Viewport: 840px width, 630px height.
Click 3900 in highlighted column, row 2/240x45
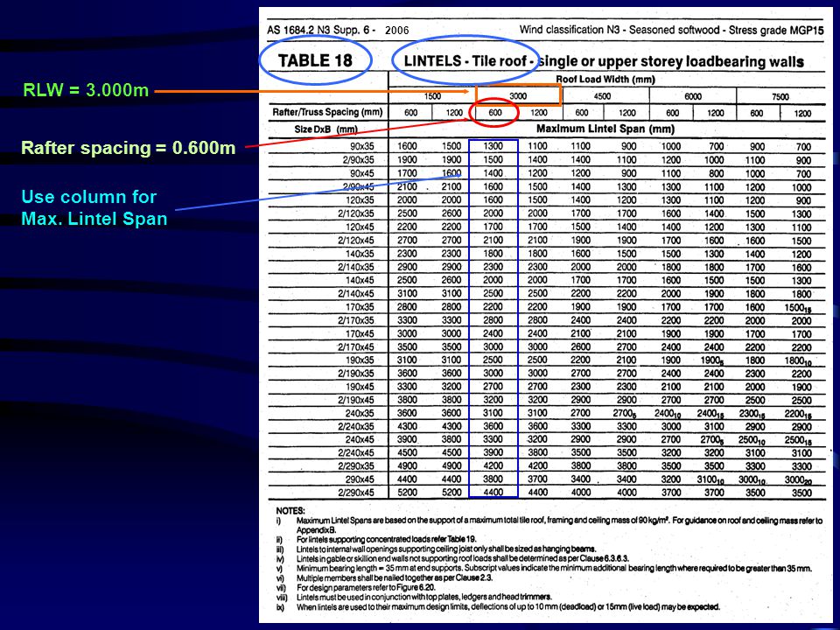click(x=493, y=452)
